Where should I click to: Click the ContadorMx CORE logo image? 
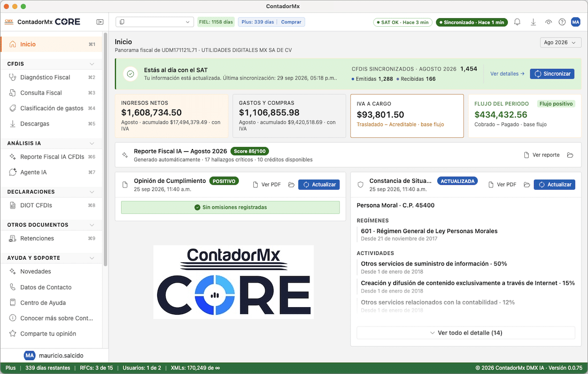pyautogui.click(x=233, y=282)
